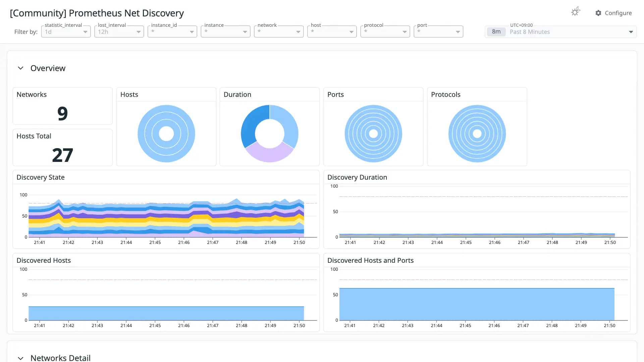The height and width of the screenshot is (362, 644).
Task: Click the Discovered Hosts panel title
Action: 44,260
